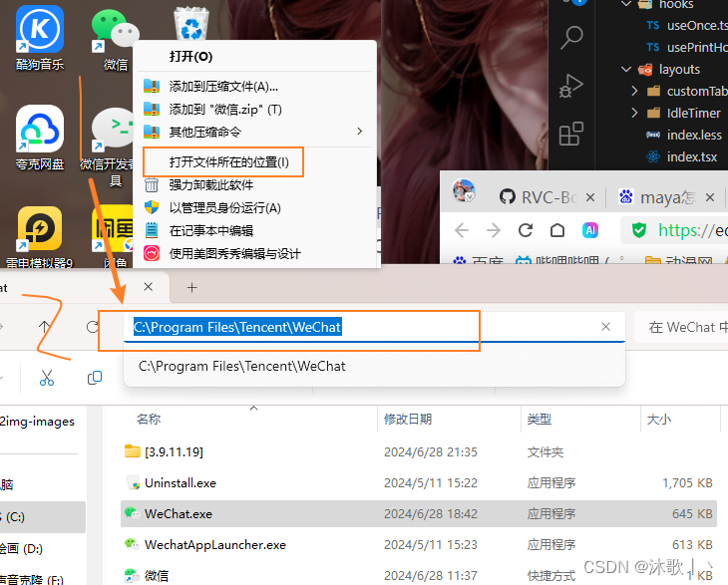728x585 pixels.
Task: Go forward in the browser
Action: [494, 230]
